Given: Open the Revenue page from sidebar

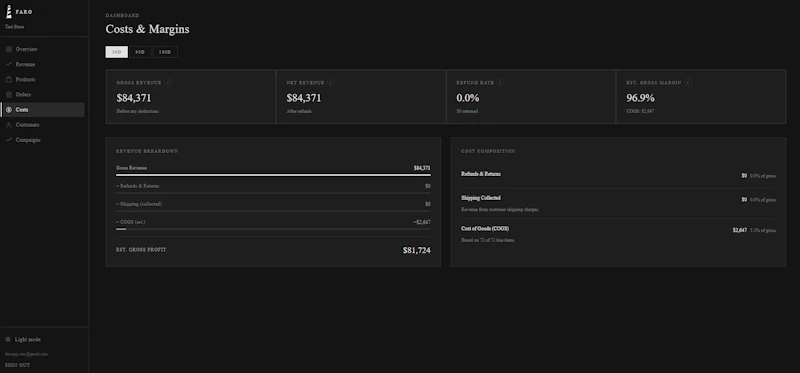Looking at the screenshot, I should 43,64.
